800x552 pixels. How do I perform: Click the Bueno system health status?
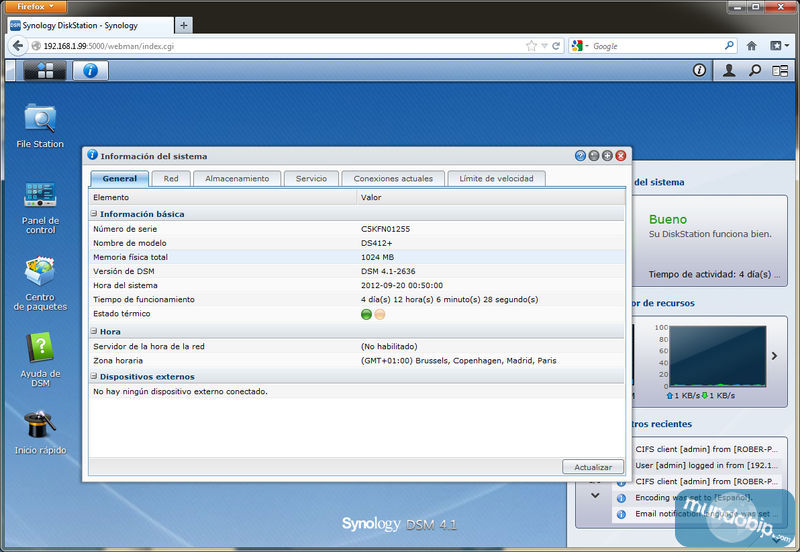pyautogui.click(x=668, y=219)
